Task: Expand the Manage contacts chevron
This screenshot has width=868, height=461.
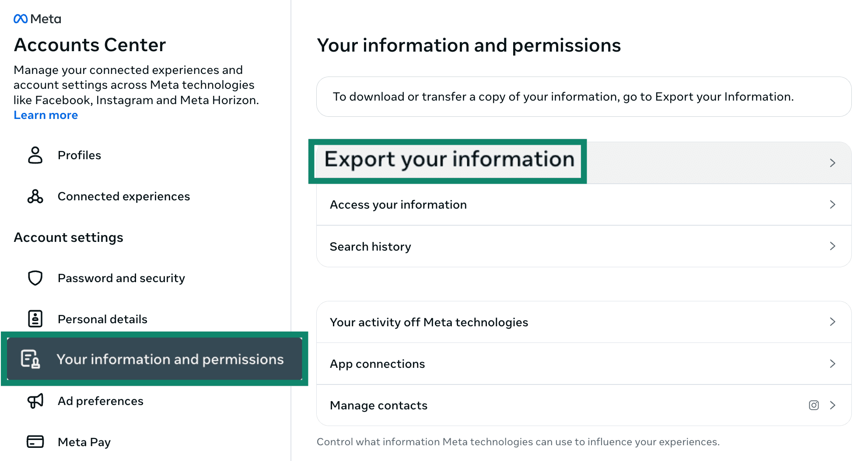Action: pyautogui.click(x=833, y=405)
